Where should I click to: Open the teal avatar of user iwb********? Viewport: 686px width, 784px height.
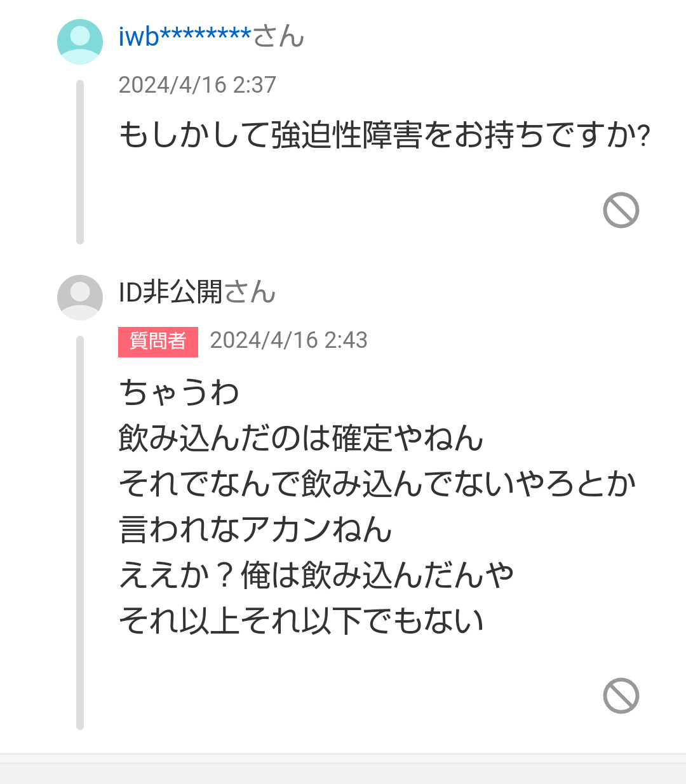coord(80,42)
